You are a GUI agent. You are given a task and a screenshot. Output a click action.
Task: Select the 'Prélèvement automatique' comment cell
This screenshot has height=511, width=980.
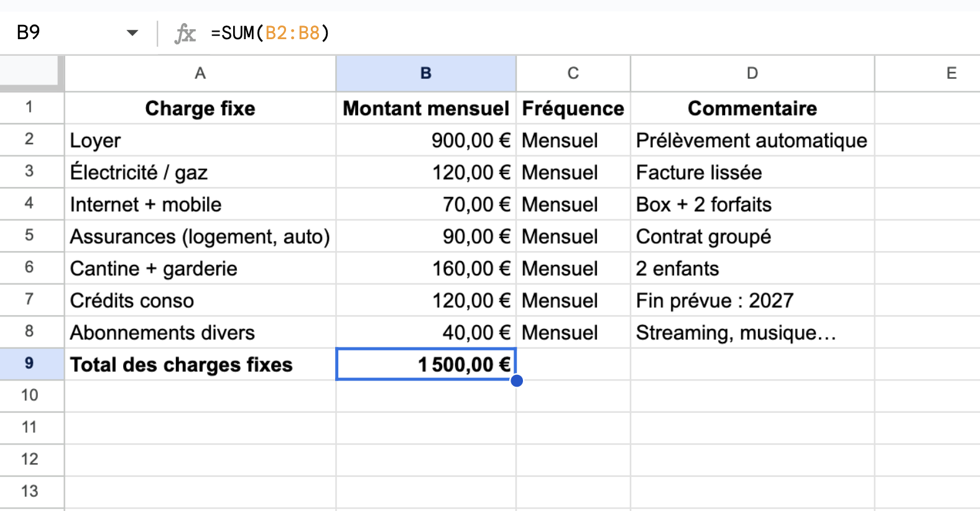tap(752, 140)
